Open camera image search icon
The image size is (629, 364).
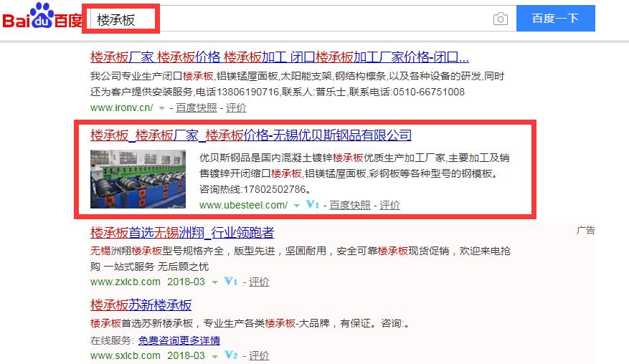[500, 19]
